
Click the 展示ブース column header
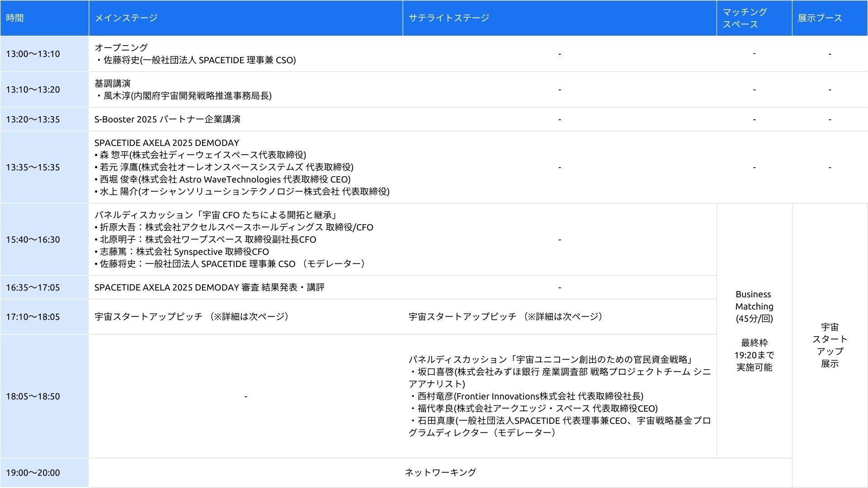pyautogui.click(x=830, y=18)
